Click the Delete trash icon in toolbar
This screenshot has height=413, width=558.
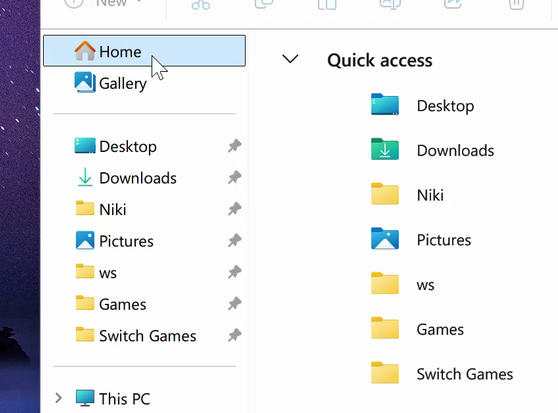coord(516,5)
